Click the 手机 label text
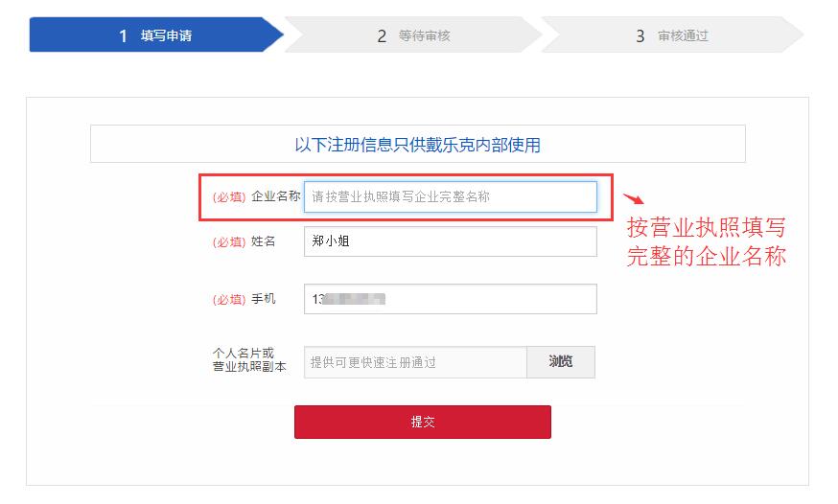838x504 pixels. [264, 299]
